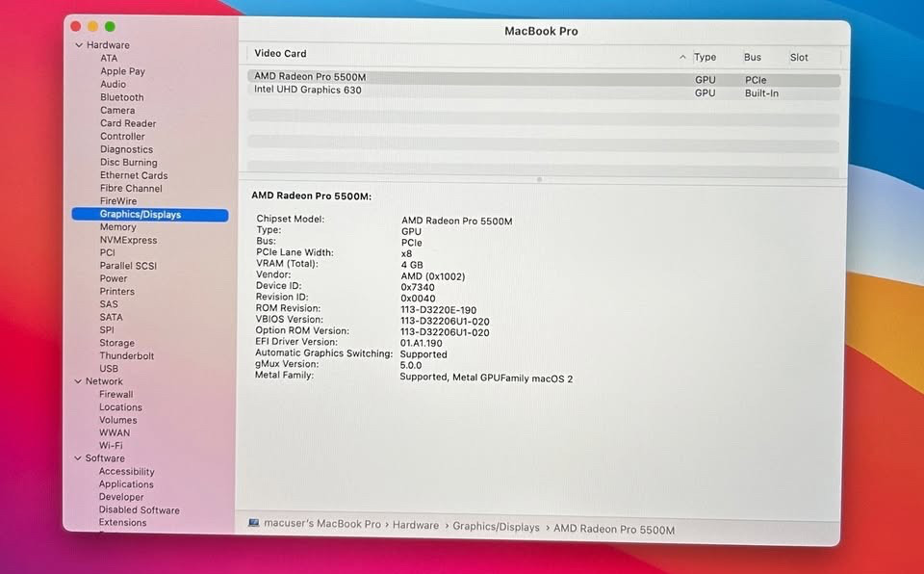Click the EFI Driver Version value 01.A1.190
Screen dimensions: 924x574
[x=421, y=343]
